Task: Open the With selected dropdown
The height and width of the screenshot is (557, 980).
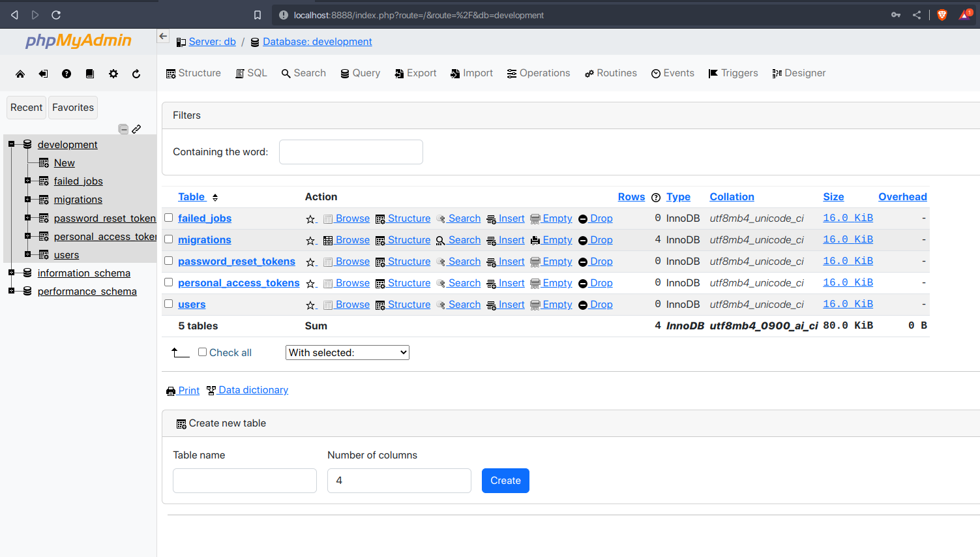Action: coord(348,353)
